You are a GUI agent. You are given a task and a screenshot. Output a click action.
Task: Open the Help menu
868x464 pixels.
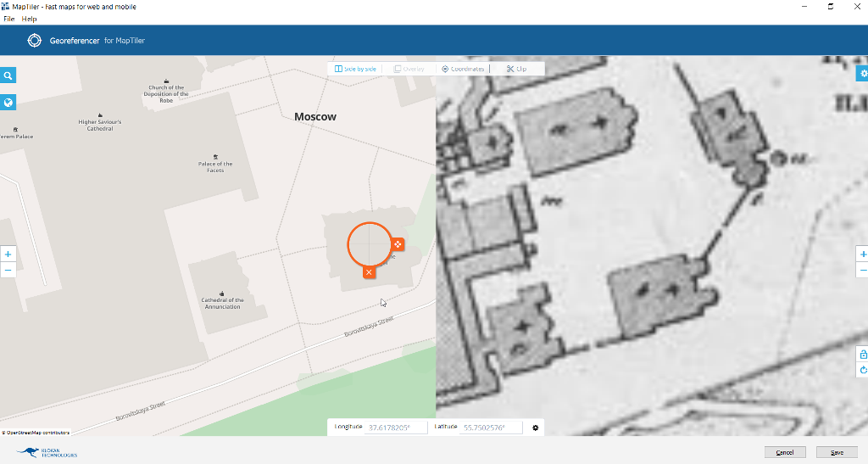[29, 19]
